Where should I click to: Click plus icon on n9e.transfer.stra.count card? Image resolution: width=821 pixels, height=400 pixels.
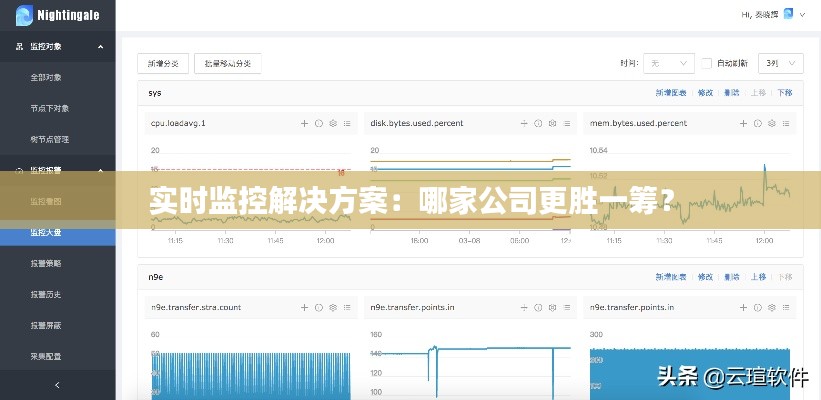tap(304, 308)
